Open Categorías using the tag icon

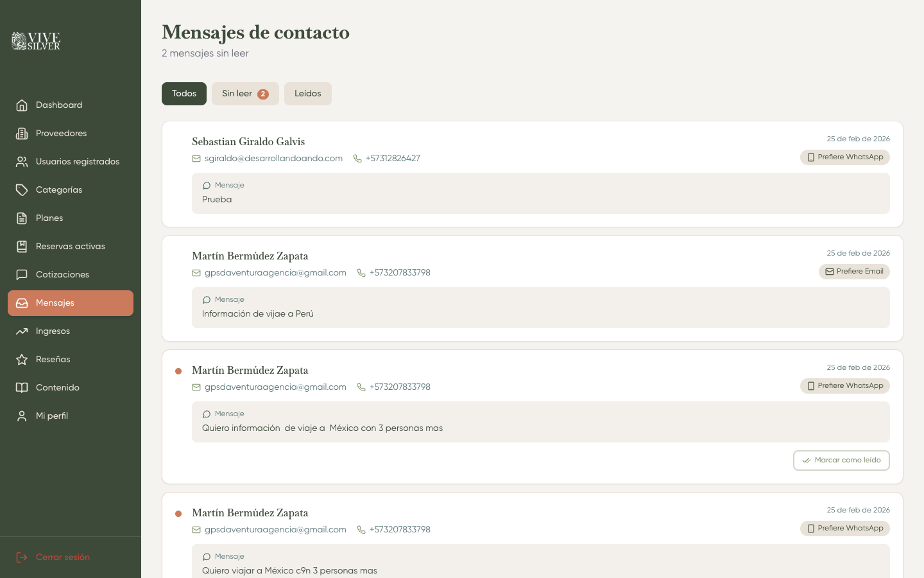(22, 189)
